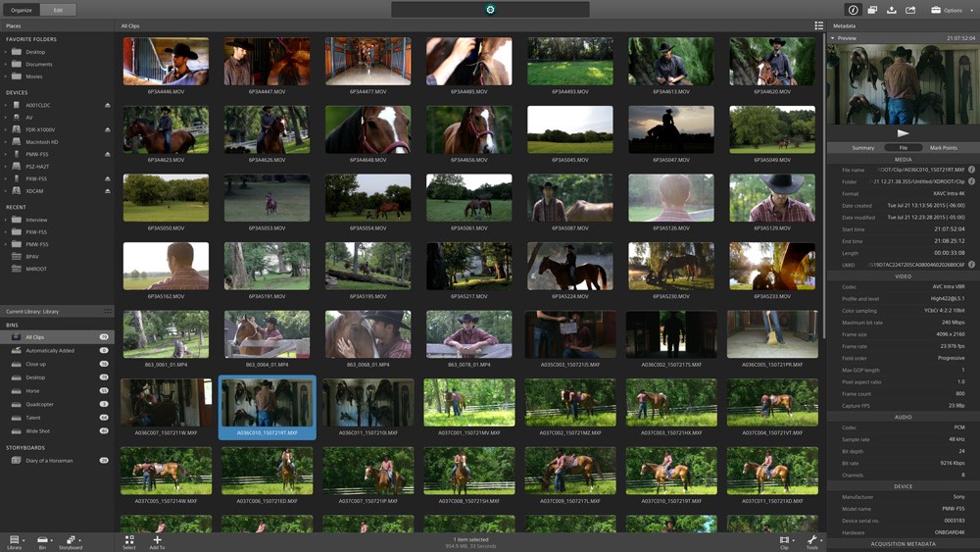980x552 pixels.
Task: Open the Summary metadata tab
Action: [x=862, y=147]
